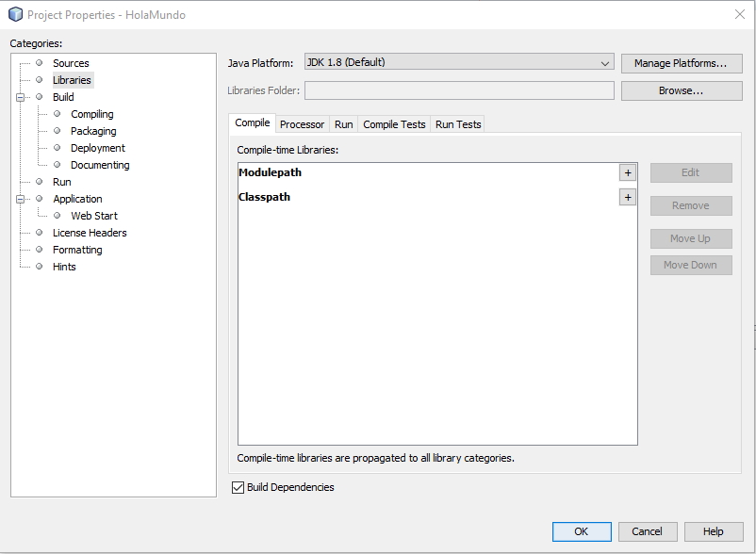Click the Hints category bullet icon
Viewport: 756px width, 554px height.
click(x=40, y=267)
